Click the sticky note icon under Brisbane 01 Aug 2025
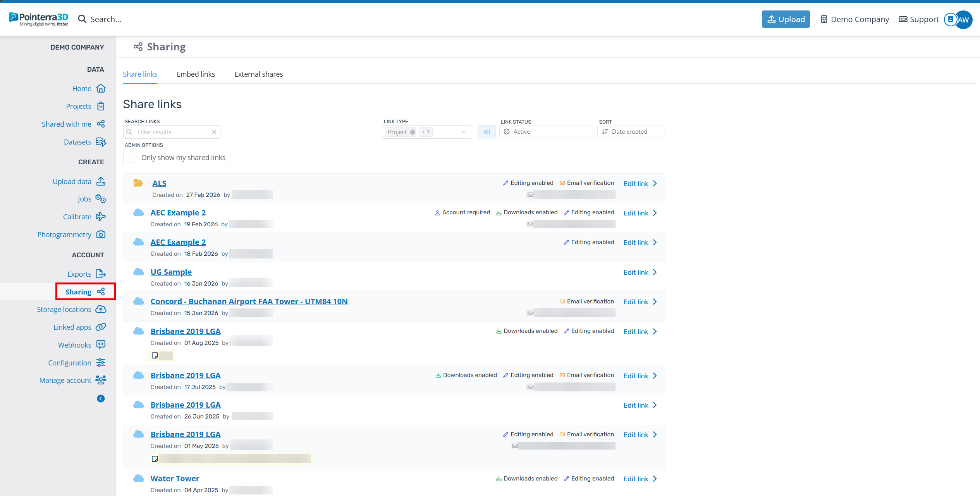The image size is (980, 496). [x=155, y=355]
